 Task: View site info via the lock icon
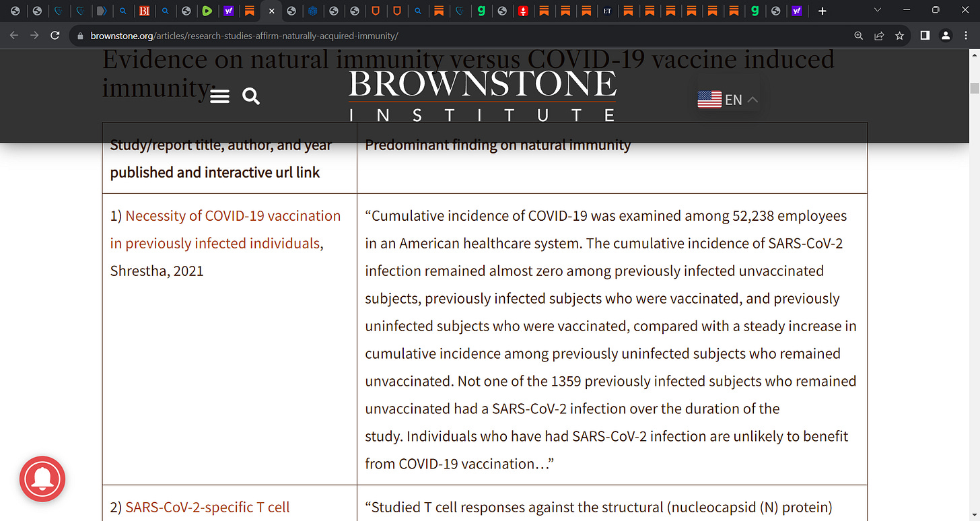point(81,36)
